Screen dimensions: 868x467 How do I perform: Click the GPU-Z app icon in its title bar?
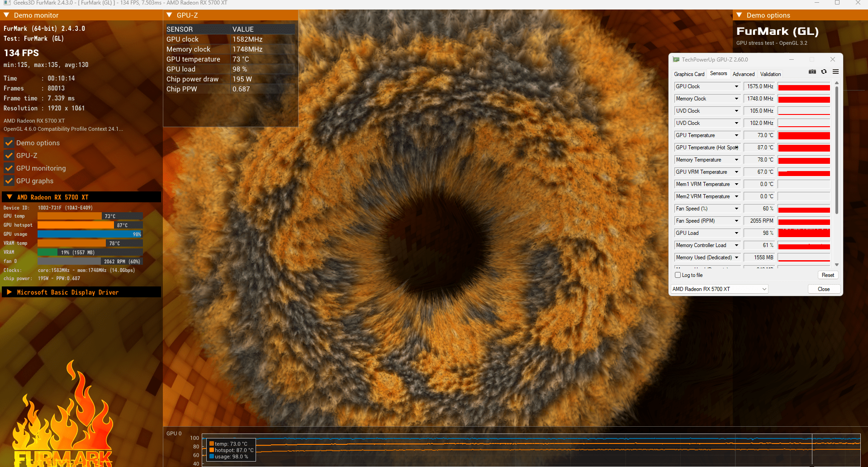676,60
